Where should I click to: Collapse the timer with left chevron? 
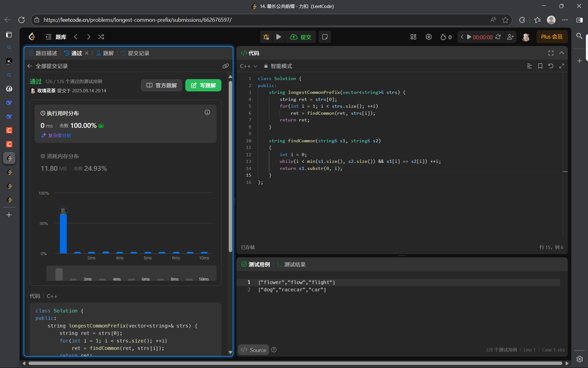[x=462, y=37]
